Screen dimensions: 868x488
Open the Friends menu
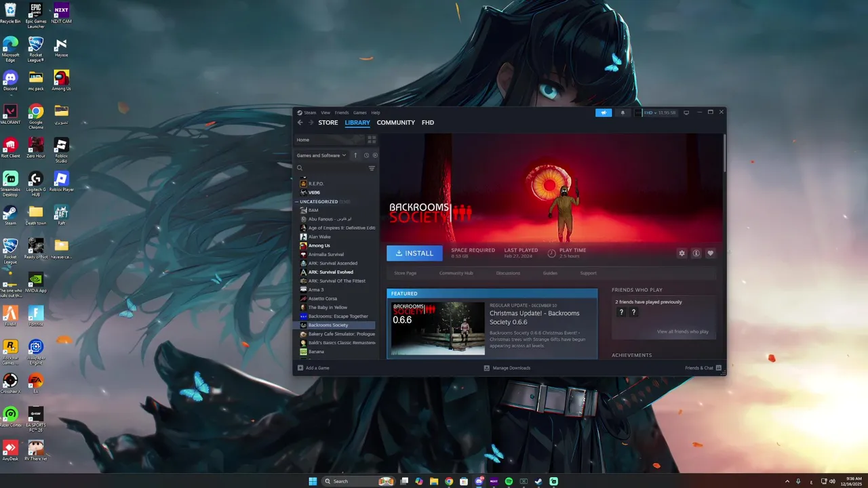(342, 113)
